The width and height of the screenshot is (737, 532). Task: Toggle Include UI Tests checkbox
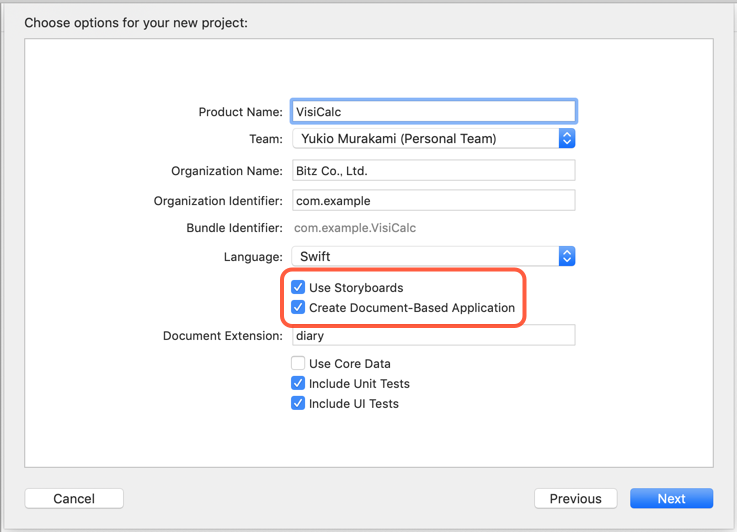[x=298, y=403]
